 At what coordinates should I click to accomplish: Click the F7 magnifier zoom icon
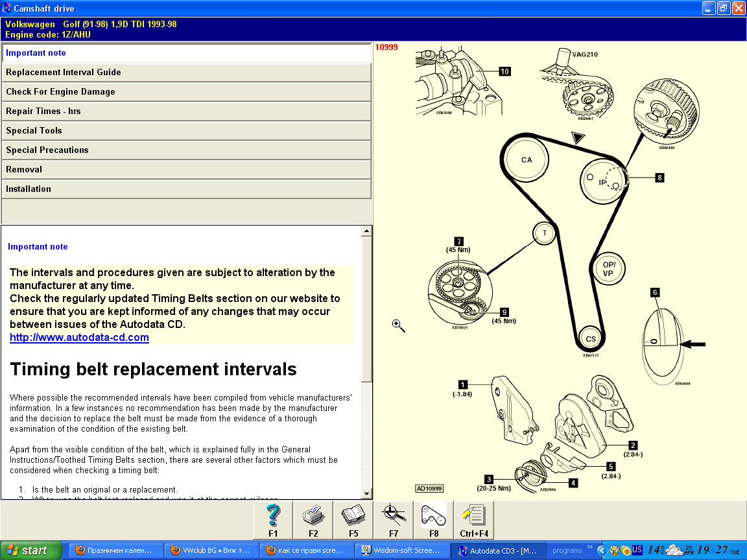pos(394,517)
